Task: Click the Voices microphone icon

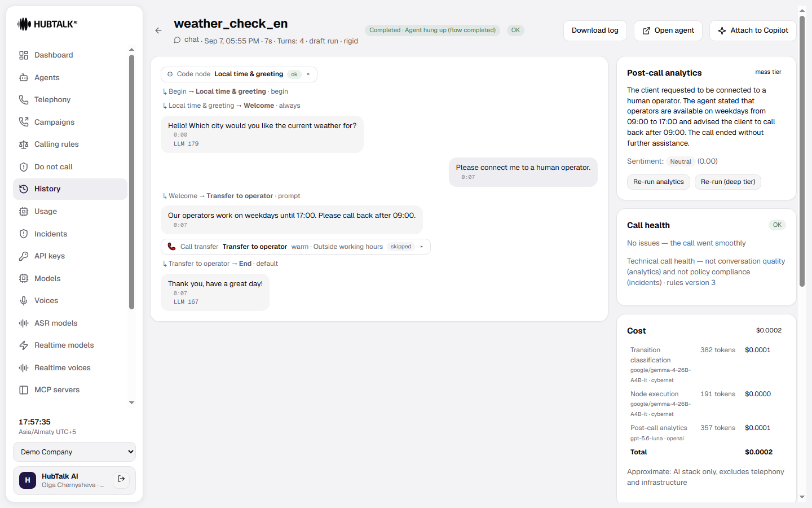Action: [24, 301]
